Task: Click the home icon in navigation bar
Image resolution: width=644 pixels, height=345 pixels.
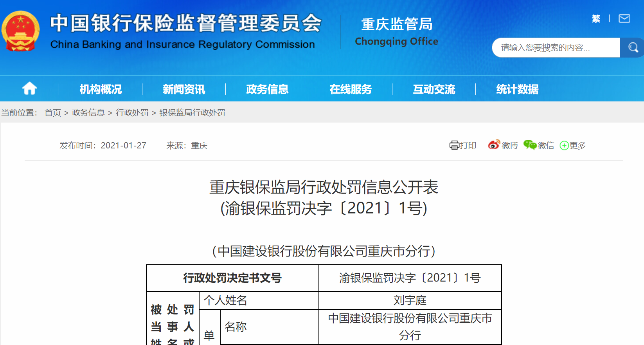Action: point(29,89)
